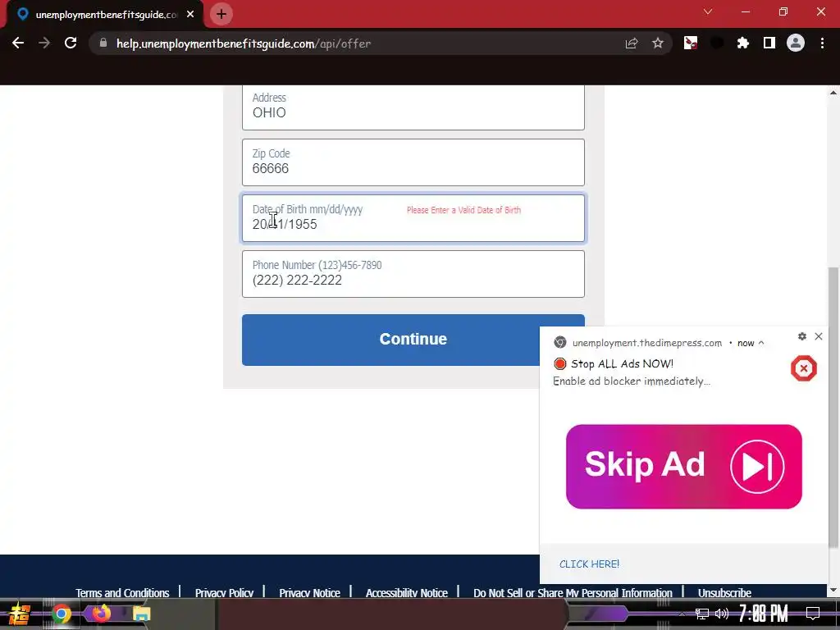
Task: Select the unemploymentbenefitsguide.com tab
Action: [105, 15]
